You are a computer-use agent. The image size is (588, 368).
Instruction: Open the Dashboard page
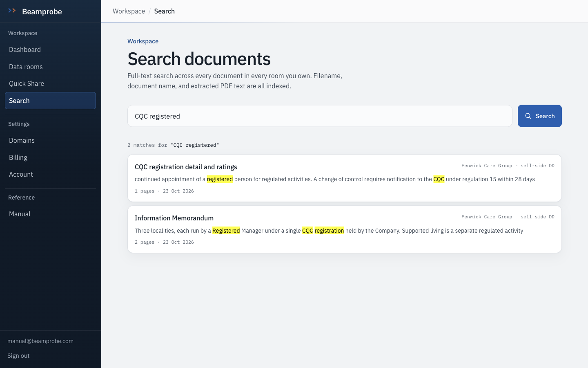pos(50,49)
